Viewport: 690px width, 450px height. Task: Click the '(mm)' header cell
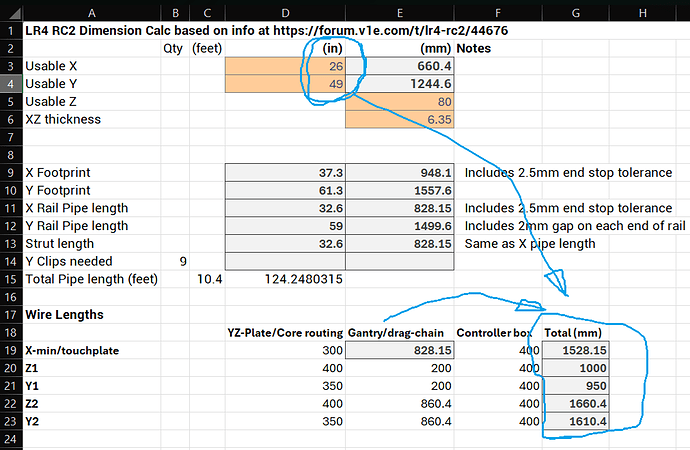click(x=436, y=48)
